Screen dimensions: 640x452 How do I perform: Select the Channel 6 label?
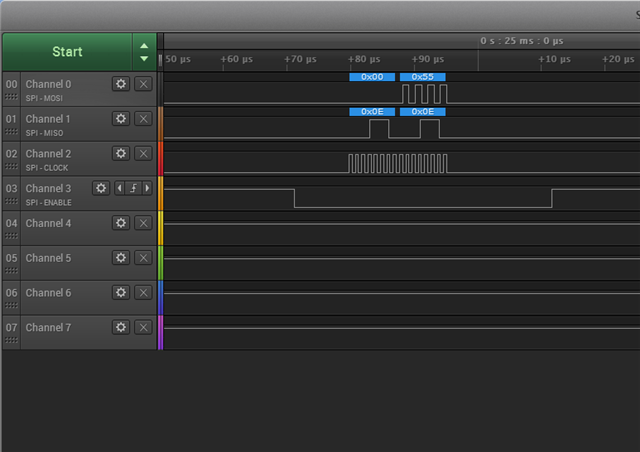48,292
